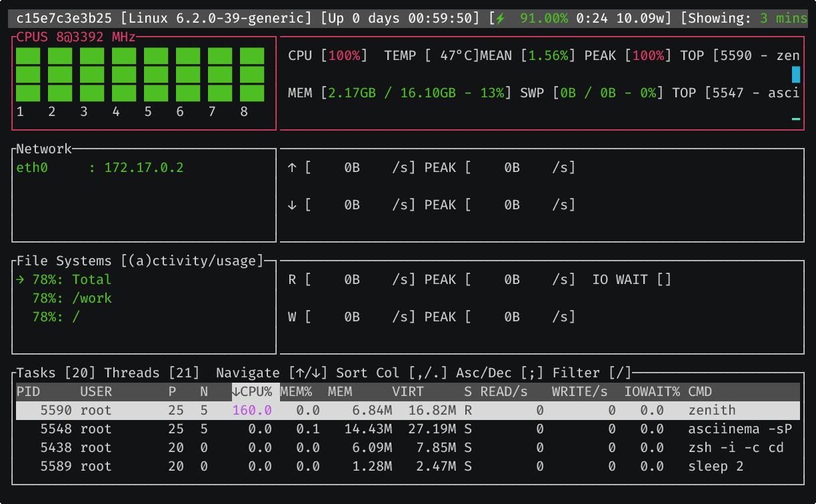Image resolution: width=816 pixels, height=504 pixels.
Task: Select the IO WAIT indicator
Action: click(631, 279)
